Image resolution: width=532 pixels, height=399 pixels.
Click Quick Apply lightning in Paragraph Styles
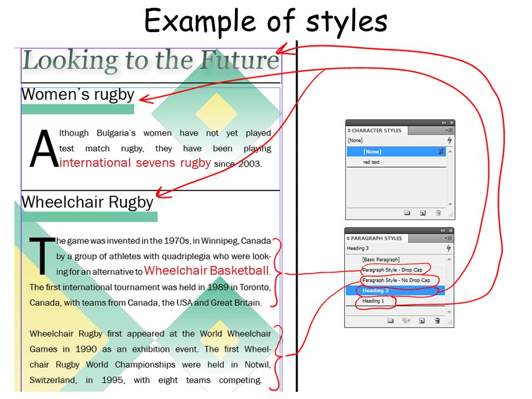448,248
